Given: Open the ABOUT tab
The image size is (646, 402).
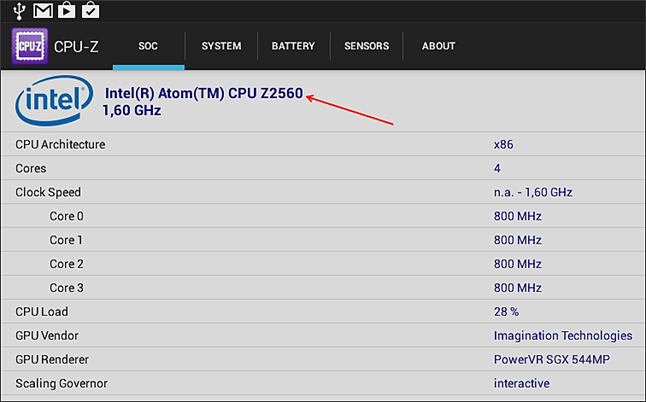Looking at the screenshot, I should (x=438, y=46).
